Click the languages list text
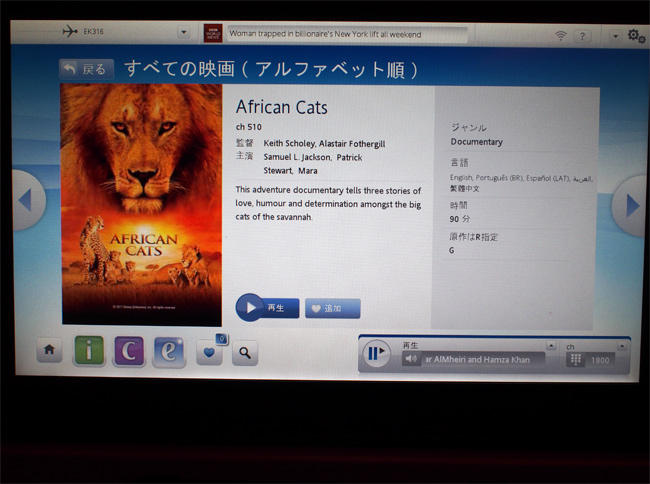 coord(521,183)
